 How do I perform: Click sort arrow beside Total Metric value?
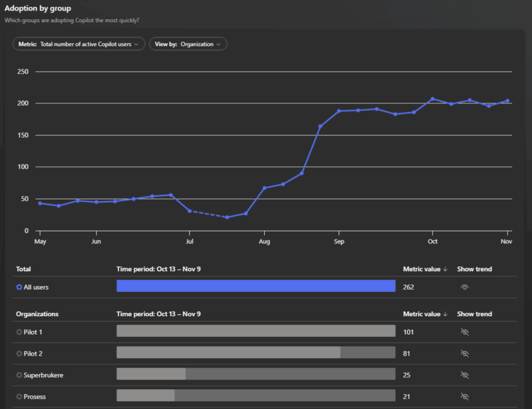coord(445,269)
